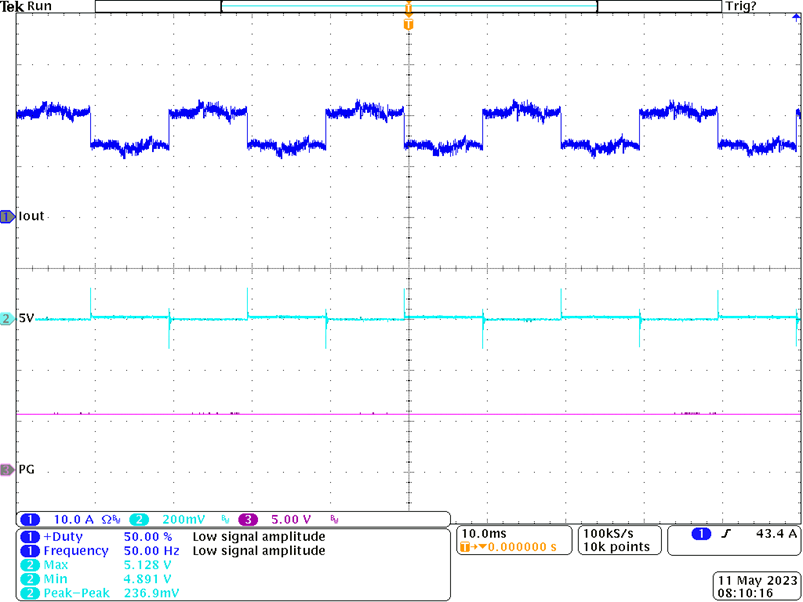This screenshot has width=803, height=602.
Task: Click the orange trigger position marker at top
Action: (408, 22)
